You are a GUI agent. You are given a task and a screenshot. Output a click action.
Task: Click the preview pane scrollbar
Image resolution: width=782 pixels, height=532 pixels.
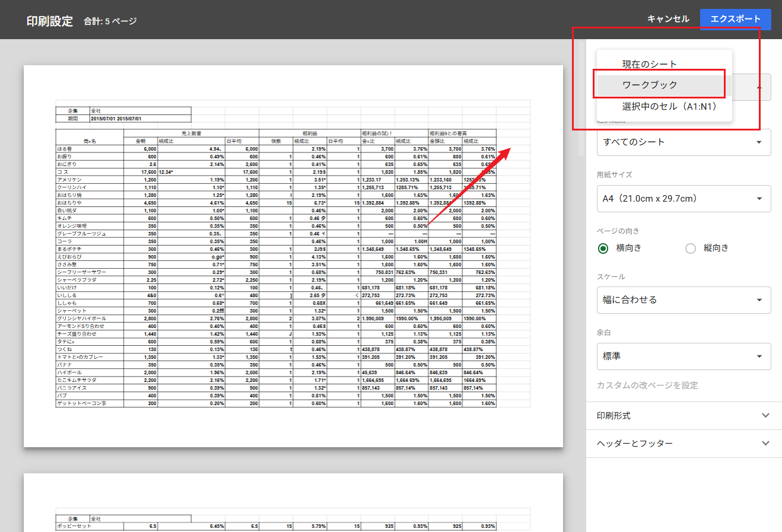(581, 98)
